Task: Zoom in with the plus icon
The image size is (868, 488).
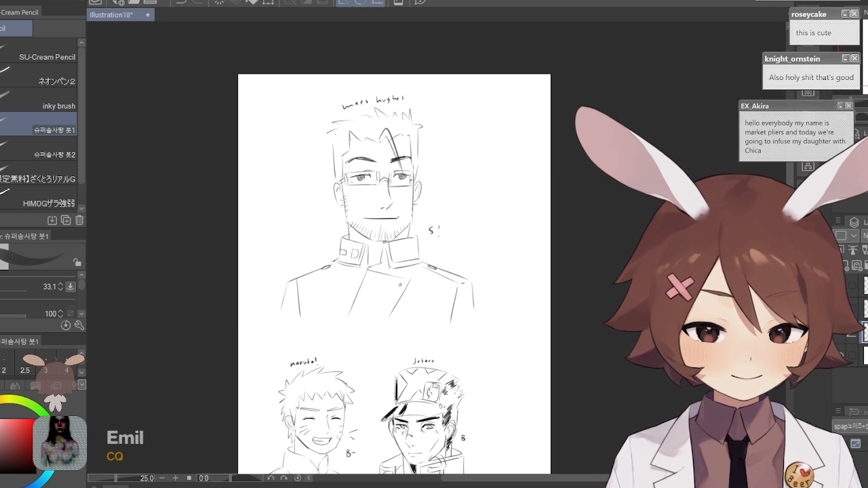Action: click(175, 478)
